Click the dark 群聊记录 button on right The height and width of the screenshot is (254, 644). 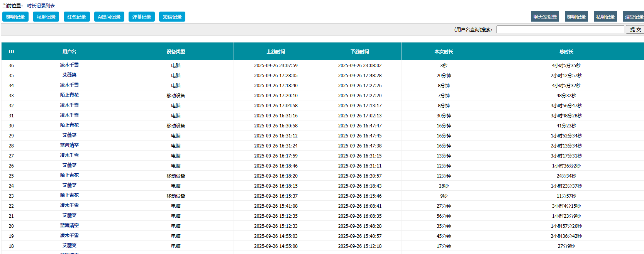576,17
